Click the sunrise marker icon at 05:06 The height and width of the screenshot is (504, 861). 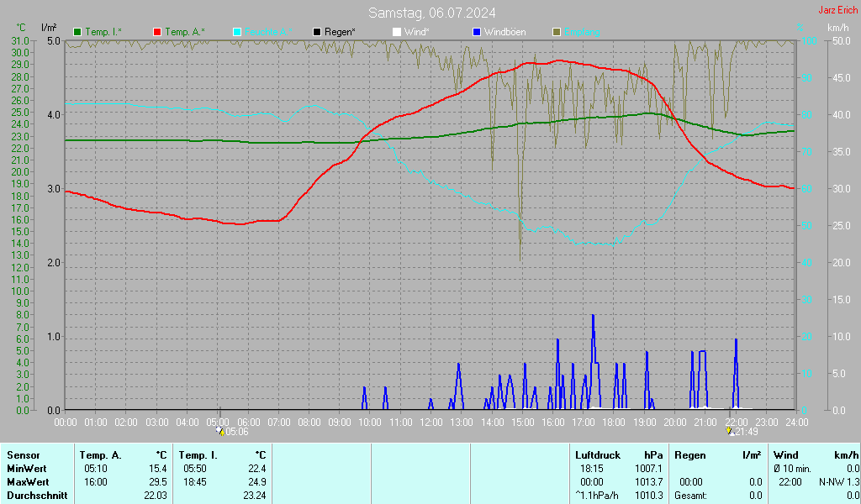pos(220,431)
